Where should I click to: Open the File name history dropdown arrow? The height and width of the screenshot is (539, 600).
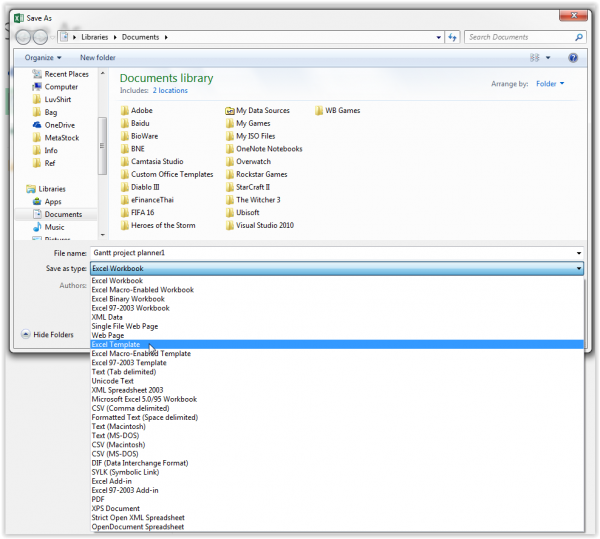(x=579, y=253)
